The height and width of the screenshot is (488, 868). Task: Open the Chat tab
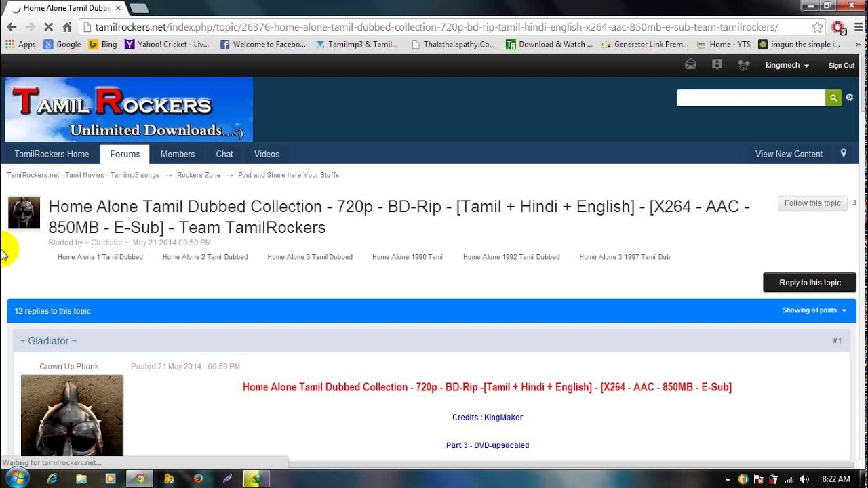tap(224, 154)
